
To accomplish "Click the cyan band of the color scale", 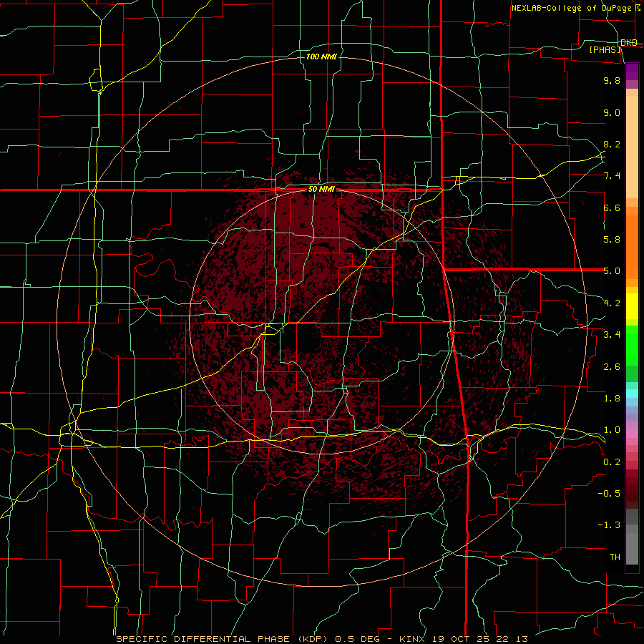I will (x=632, y=394).
